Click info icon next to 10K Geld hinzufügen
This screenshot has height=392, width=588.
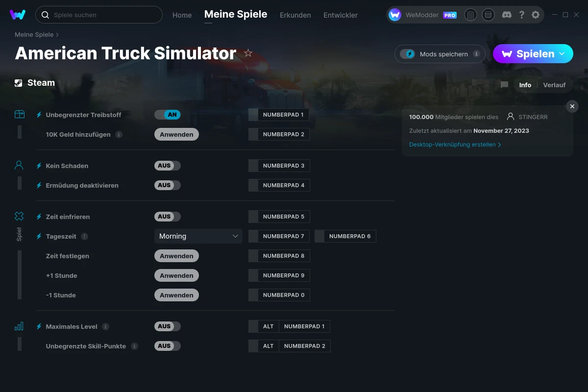point(119,134)
